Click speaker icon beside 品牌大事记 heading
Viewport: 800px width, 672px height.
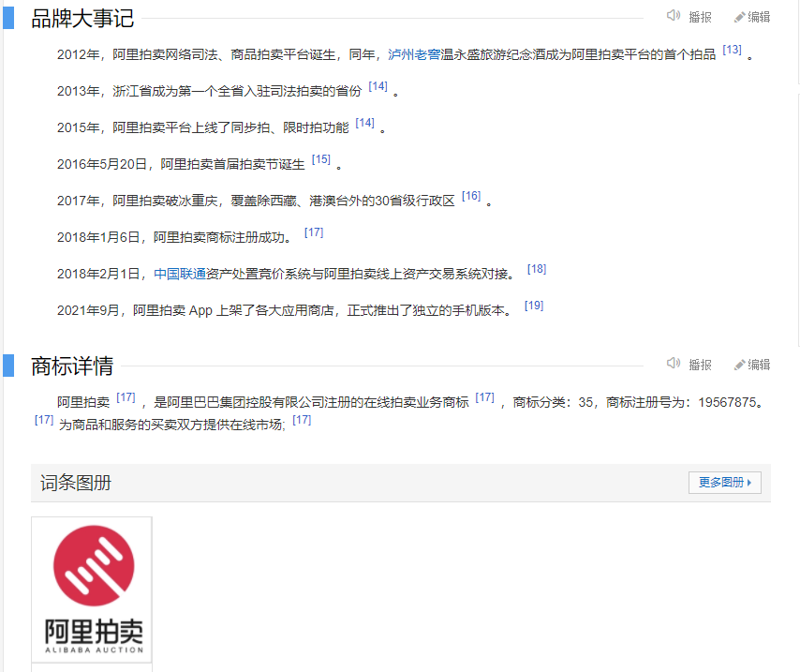tap(673, 16)
